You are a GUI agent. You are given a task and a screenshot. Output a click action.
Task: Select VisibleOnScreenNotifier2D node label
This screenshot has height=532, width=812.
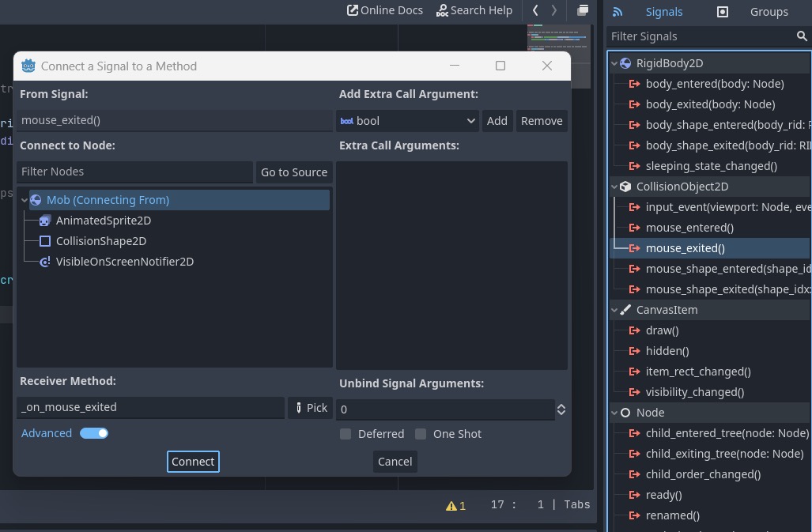(x=125, y=262)
